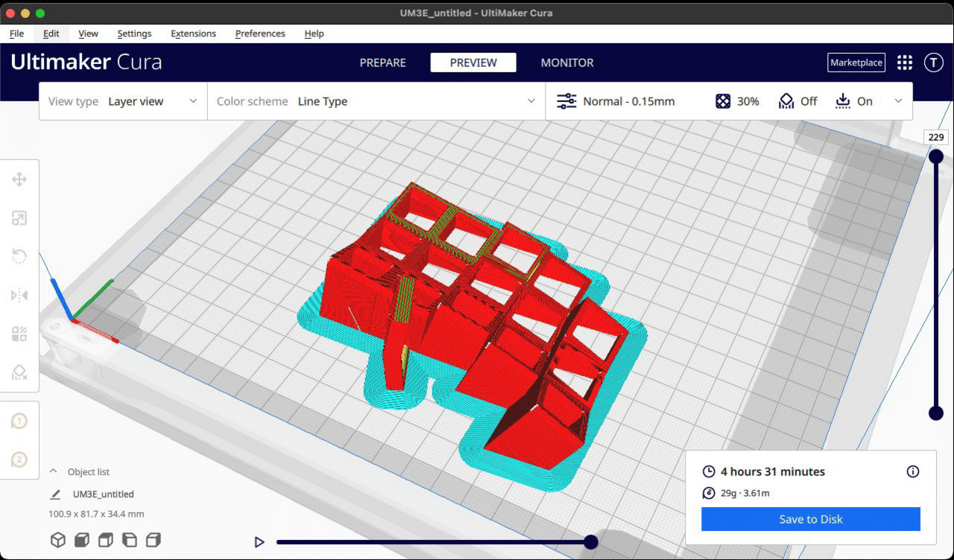Open the Help menu
Screen dimensions: 954x560
coord(314,34)
